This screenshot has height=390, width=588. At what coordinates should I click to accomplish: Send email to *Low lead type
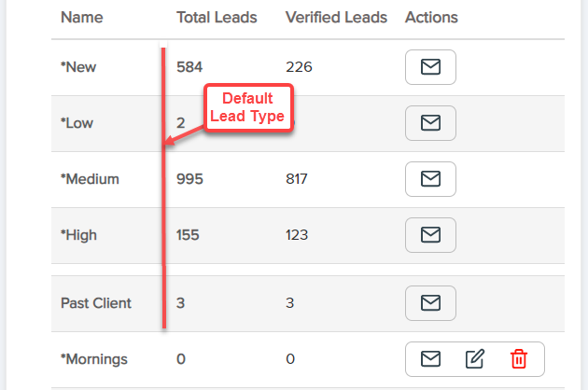430,123
